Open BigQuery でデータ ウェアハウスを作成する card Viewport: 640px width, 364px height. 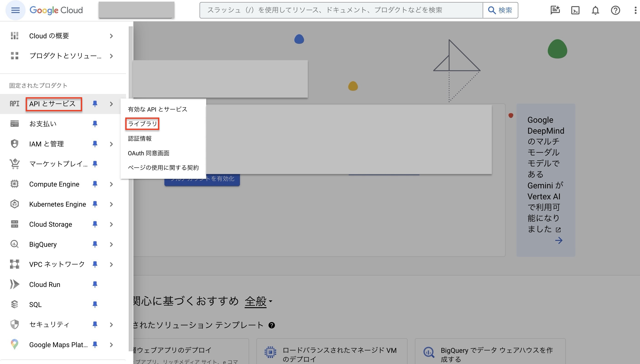coord(490,351)
